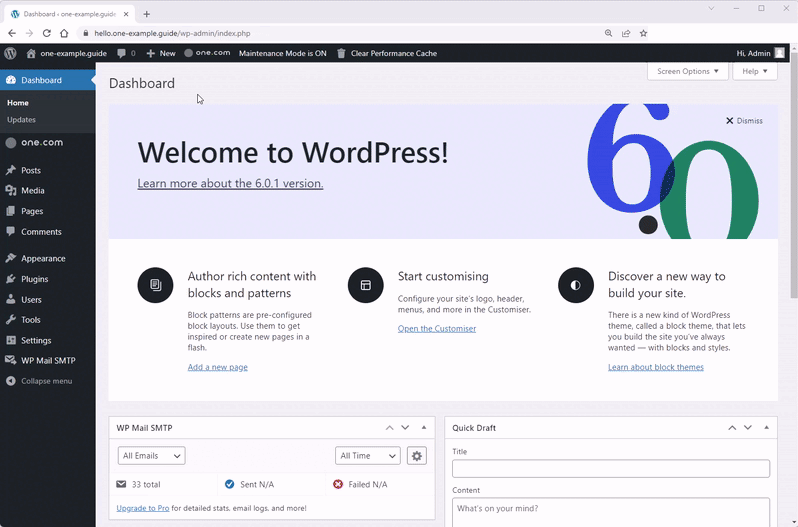Click the Quick Draft Title field
The image size is (798, 527).
[x=610, y=469]
